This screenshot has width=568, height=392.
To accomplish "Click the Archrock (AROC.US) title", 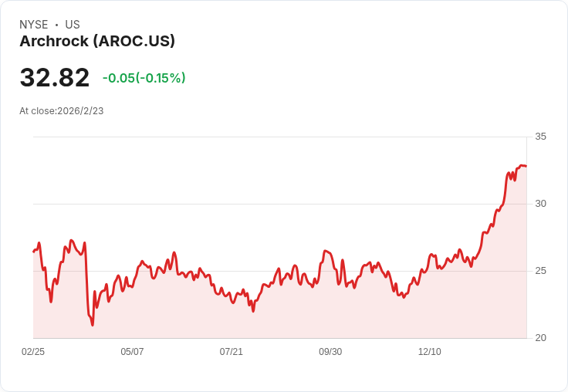I will (x=97, y=42).
